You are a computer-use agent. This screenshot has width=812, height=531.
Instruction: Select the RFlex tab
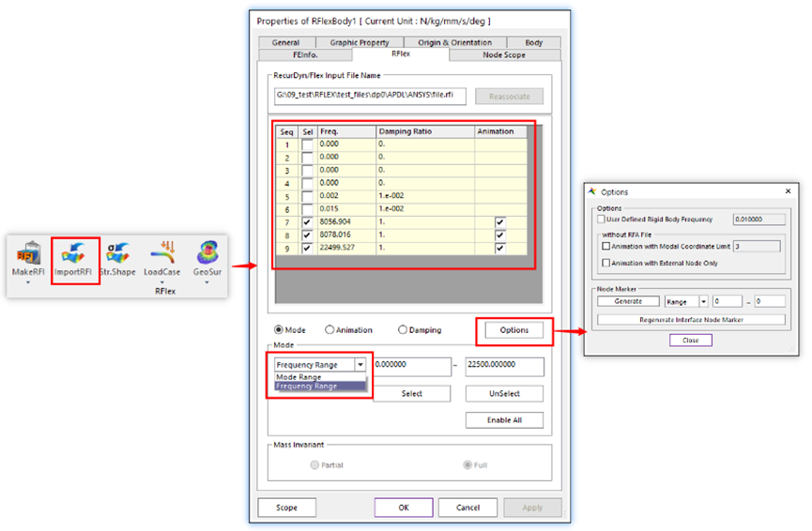click(400, 53)
